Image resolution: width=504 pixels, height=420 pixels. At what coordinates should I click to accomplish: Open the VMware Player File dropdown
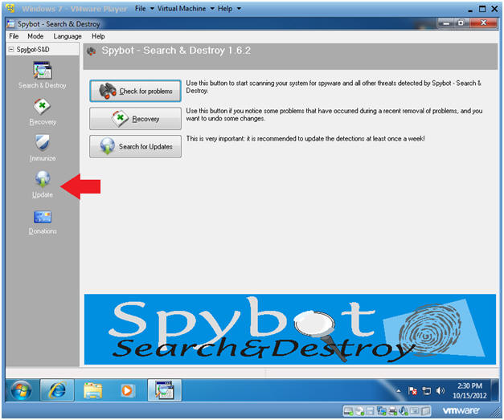click(145, 9)
